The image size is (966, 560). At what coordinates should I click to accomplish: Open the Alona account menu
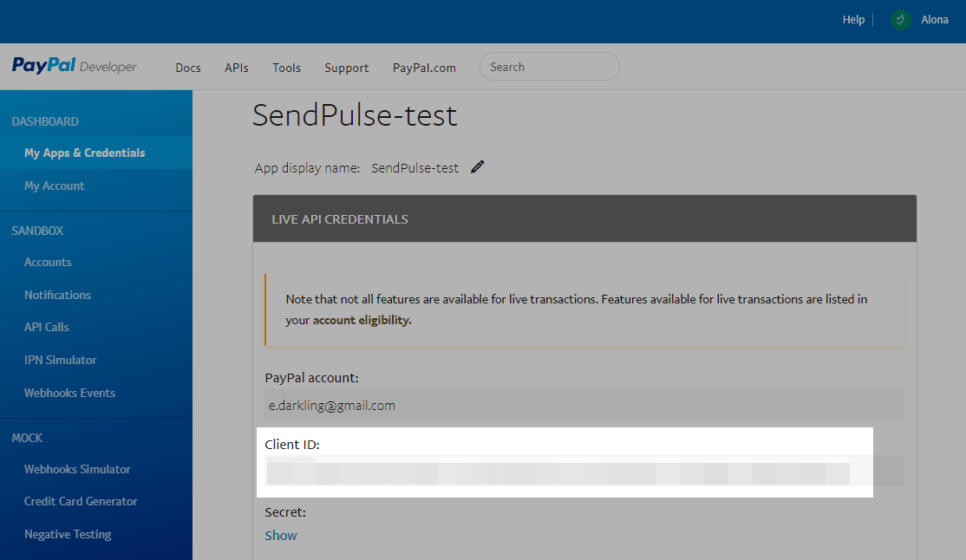point(935,20)
